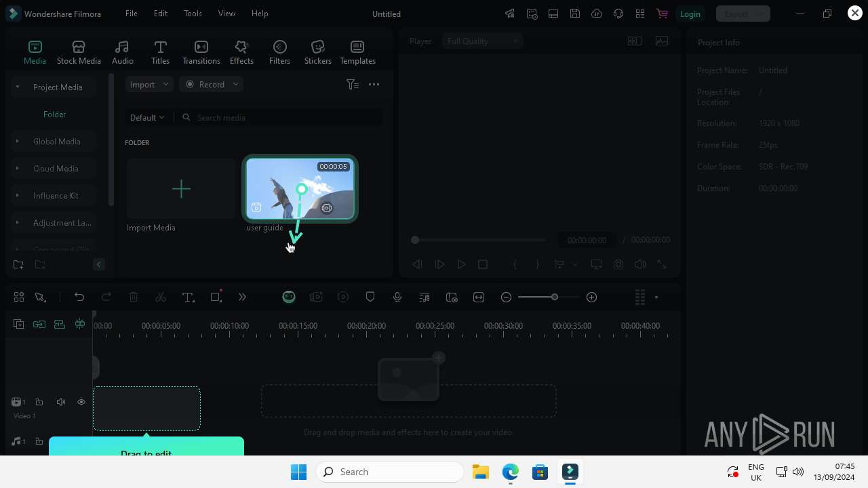The height and width of the screenshot is (488, 868).
Task: Lock the Video 1 track
Action: (39, 402)
